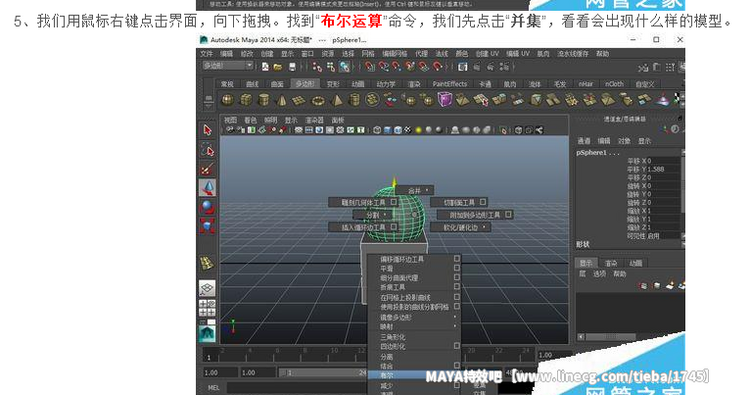The image size is (750, 395).
Task: Select the Paint Selection brush tool
Action: pyautogui.click(x=207, y=169)
